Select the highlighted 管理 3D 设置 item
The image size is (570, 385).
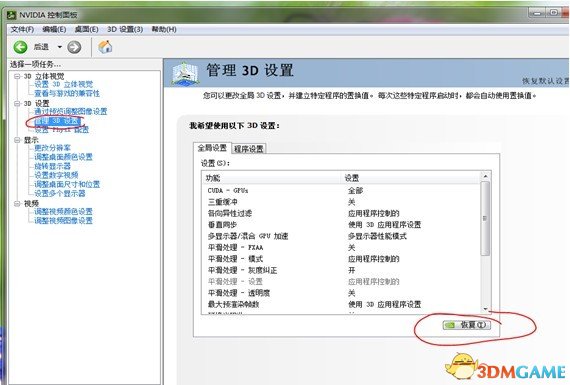(x=57, y=121)
